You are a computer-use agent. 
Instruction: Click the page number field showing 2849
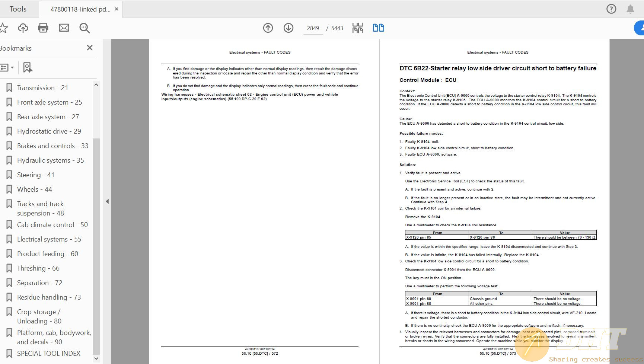pyautogui.click(x=313, y=28)
